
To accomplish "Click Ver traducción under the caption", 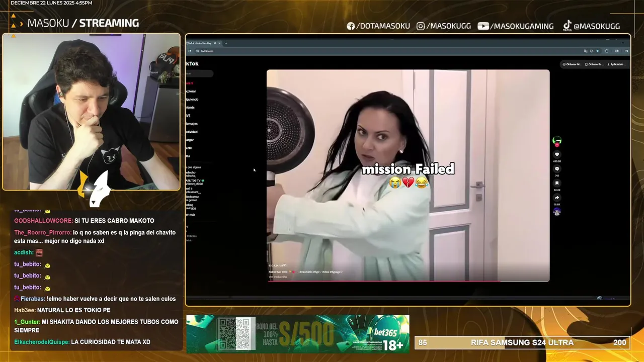I will [278, 277].
